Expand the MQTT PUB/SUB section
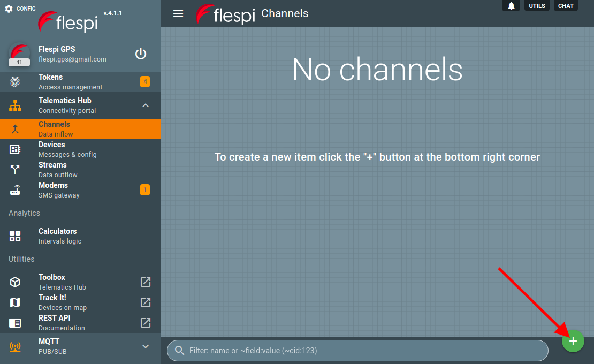Image resolution: width=594 pixels, height=364 pixels. pos(146,346)
